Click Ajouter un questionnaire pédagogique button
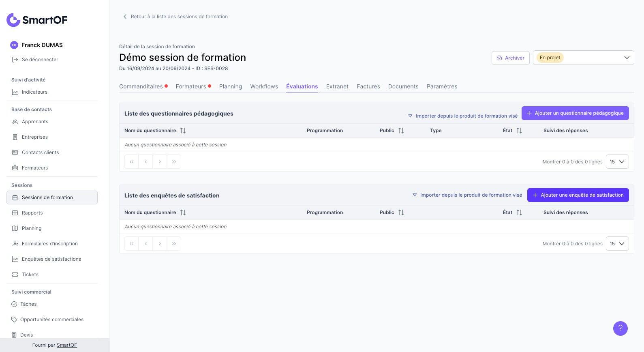Screen dimensions: 644x352 click(x=575, y=113)
